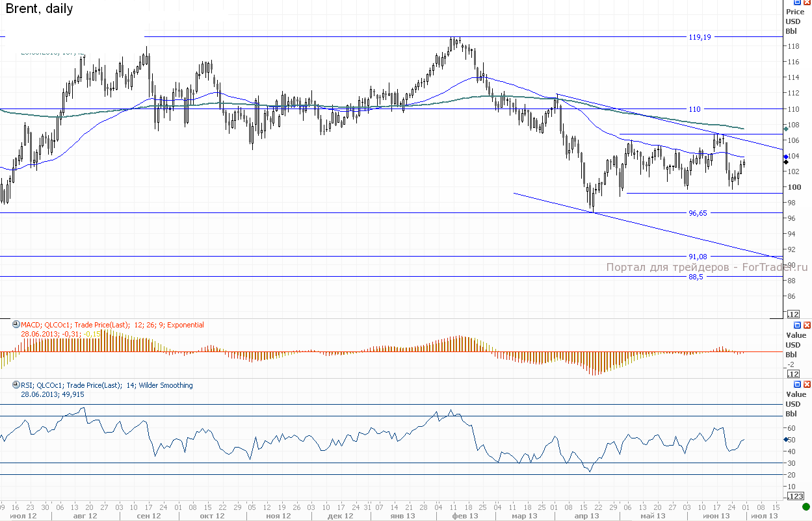
Task: Close the RSI indicator panel
Action: pos(807,384)
